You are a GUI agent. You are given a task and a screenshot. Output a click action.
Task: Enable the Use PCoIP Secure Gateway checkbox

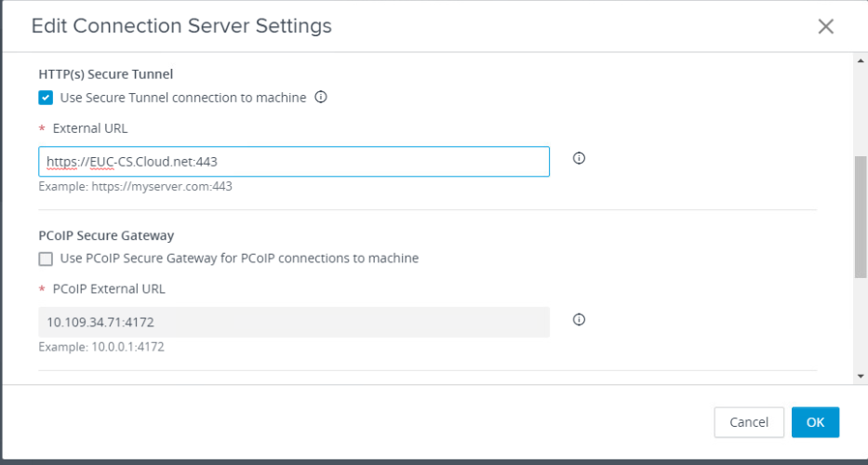[46, 259]
